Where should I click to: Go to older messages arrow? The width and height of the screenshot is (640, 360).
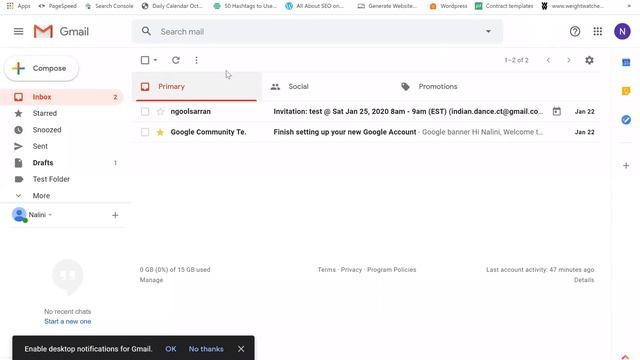[569, 60]
